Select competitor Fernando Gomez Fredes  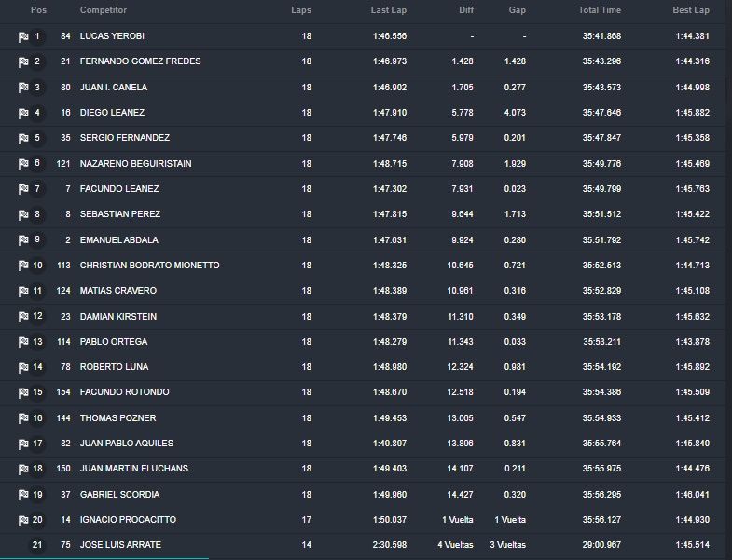tap(140, 61)
